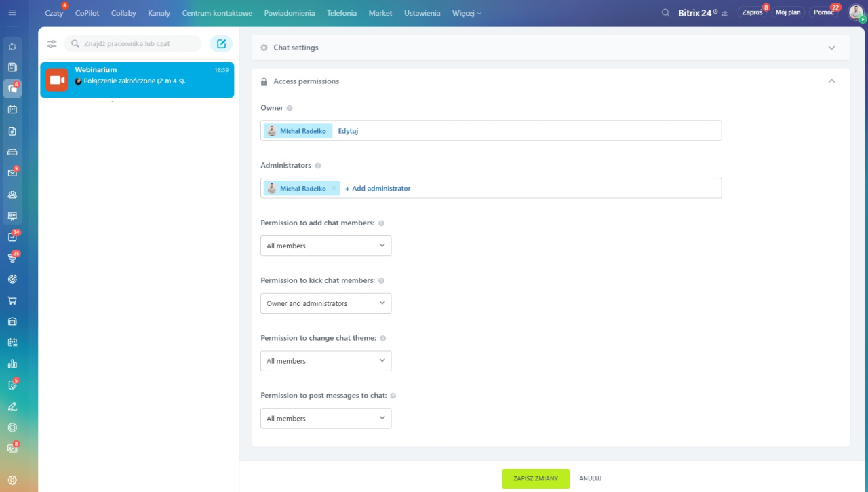Open the document edit icon with badge 5
Screen dimensions: 868x492
12,385
